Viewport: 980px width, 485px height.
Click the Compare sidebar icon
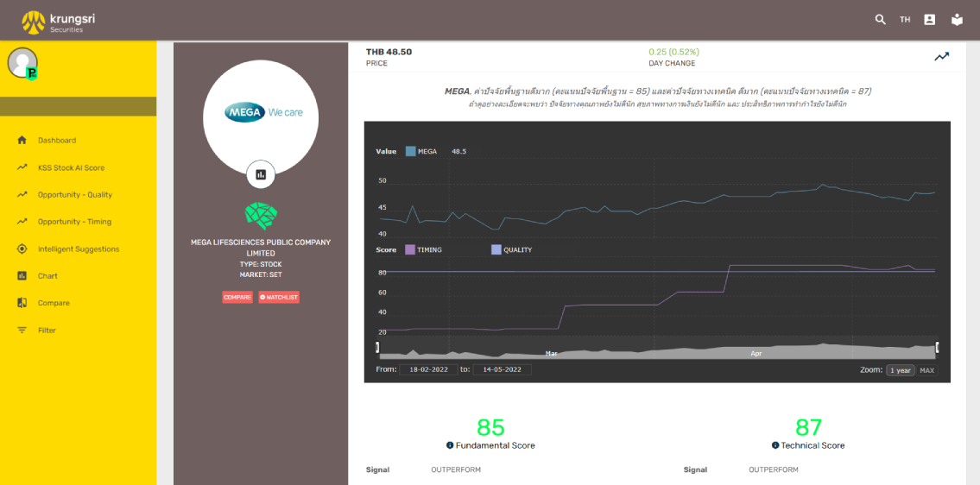[x=22, y=303]
